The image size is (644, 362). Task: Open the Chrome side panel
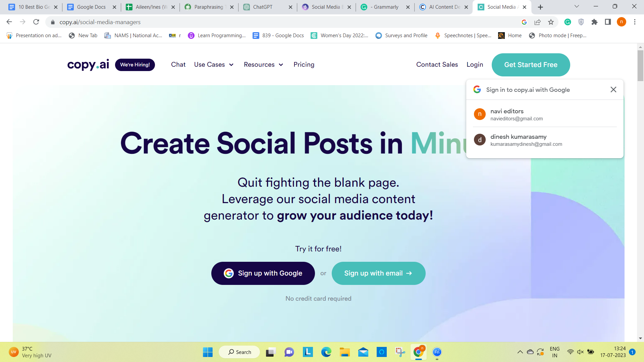click(x=607, y=22)
